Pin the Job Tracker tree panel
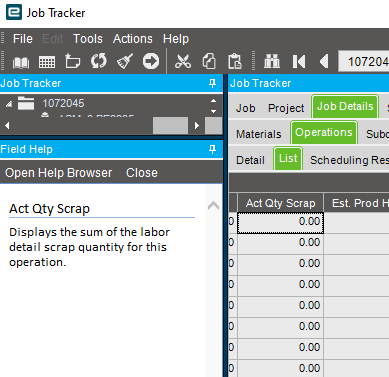The image size is (389, 377). (212, 83)
